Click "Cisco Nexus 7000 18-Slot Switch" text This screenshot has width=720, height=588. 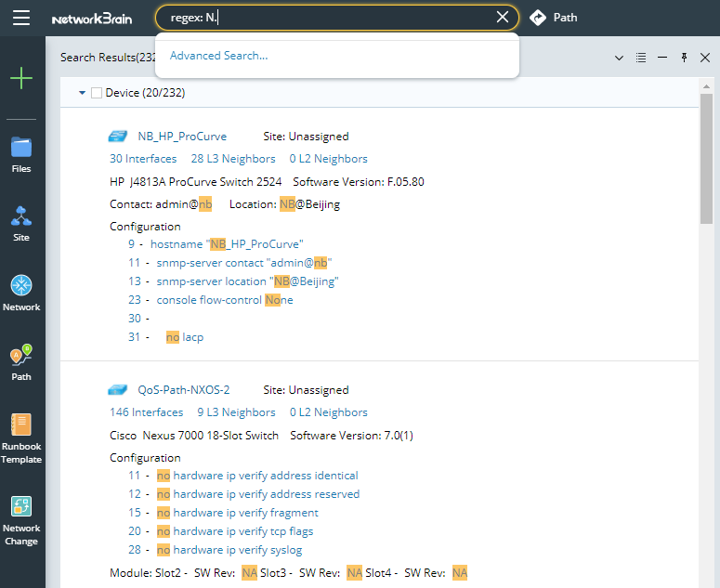coord(194,436)
